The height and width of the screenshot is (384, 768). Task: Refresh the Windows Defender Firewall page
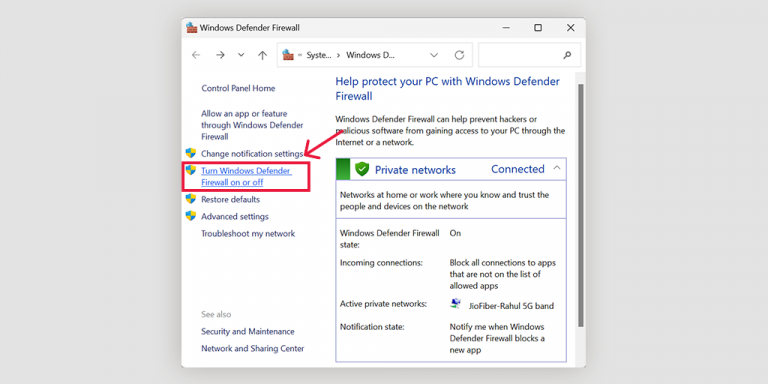pyautogui.click(x=459, y=55)
